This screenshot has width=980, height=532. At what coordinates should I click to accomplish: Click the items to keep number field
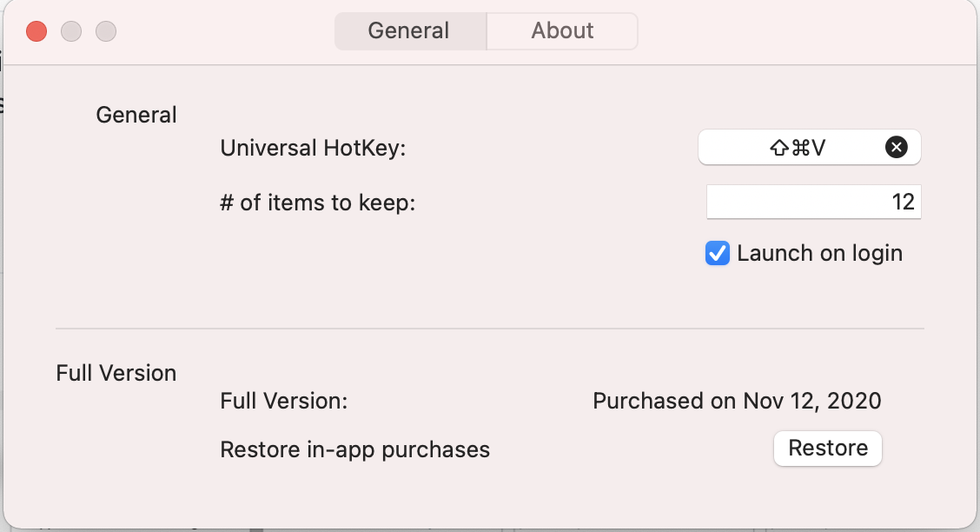812,203
